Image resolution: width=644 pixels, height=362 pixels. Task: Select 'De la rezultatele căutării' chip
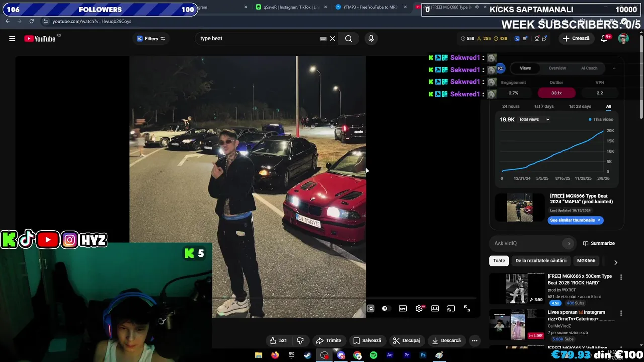click(541, 261)
